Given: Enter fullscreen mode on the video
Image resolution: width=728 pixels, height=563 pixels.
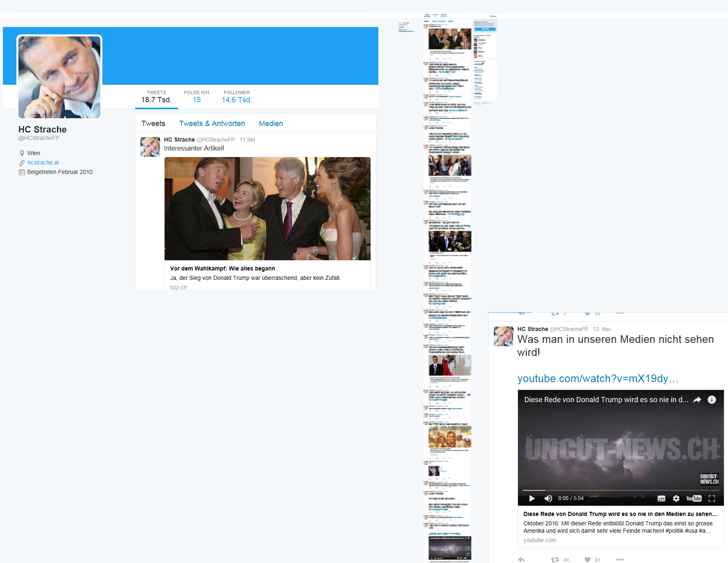Looking at the screenshot, I should point(712,498).
